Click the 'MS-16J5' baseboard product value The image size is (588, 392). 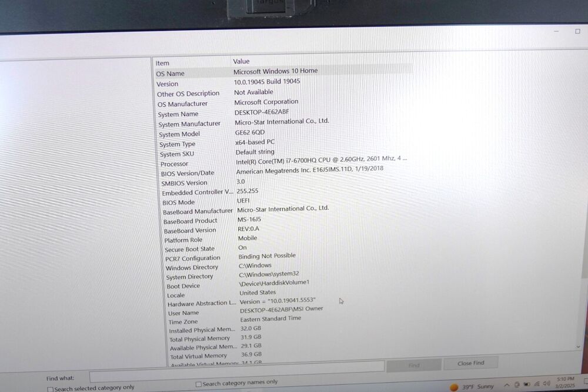point(249,220)
